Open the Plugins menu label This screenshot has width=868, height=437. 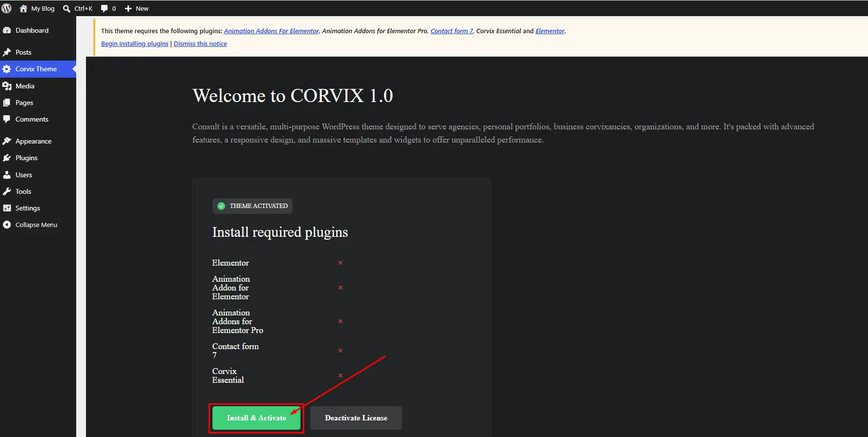pyautogui.click(x=26, y=158)
